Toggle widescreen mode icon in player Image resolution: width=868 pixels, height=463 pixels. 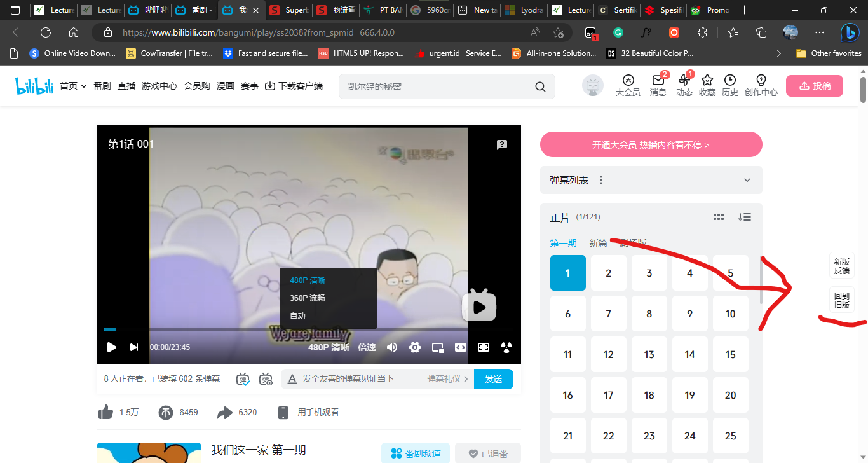click(x=461, y=347)
